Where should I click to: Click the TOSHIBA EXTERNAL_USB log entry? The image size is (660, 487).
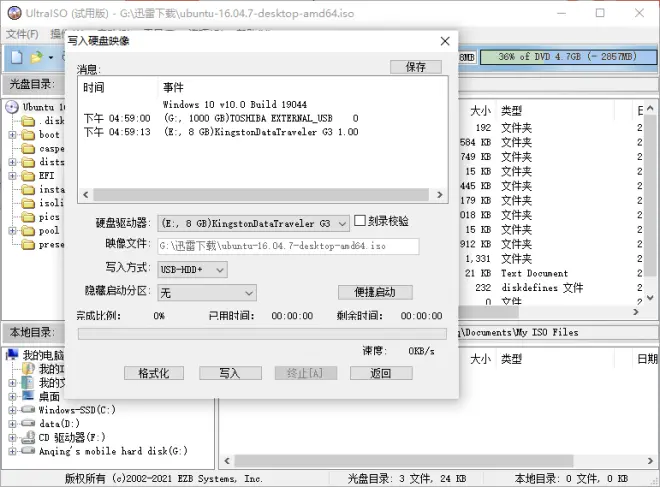[x=261, y=118]
